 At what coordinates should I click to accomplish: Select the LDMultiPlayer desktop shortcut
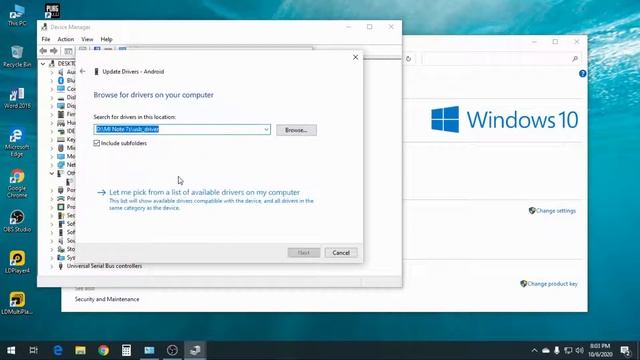[x=17, y=303]
